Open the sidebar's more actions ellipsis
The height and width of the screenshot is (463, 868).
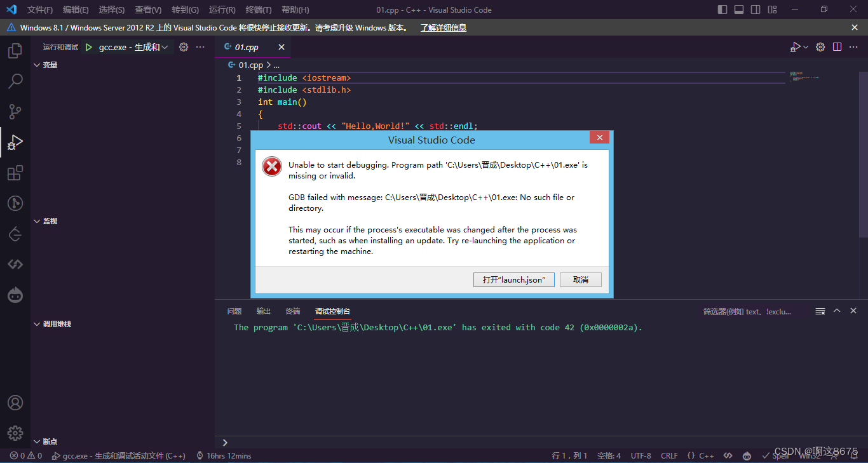point(200,47)
